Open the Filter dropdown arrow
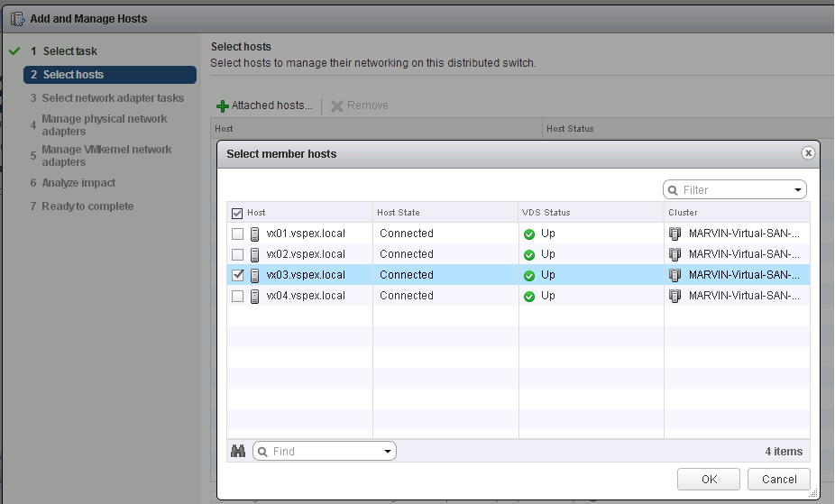The image size is (835, 504). pyautogui.click(x=798, y=190)
